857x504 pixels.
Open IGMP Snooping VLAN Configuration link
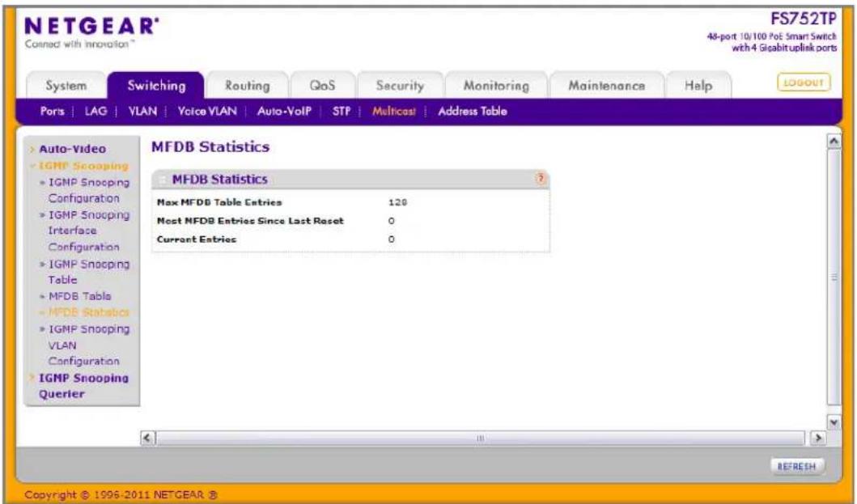(88, 345)
